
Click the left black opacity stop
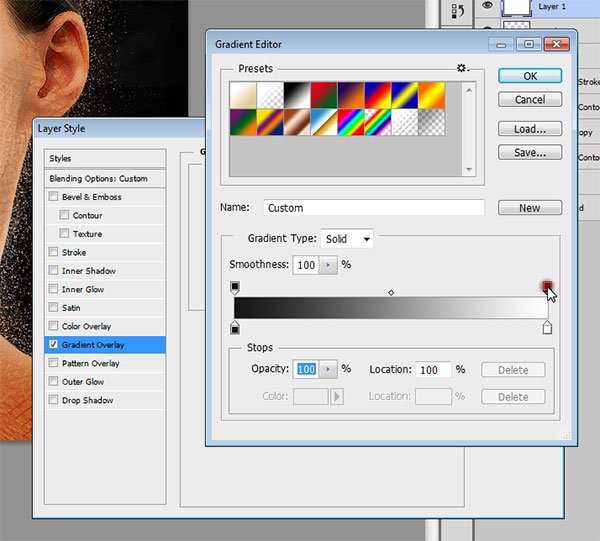pyautogui.click(x=235, y=287)
